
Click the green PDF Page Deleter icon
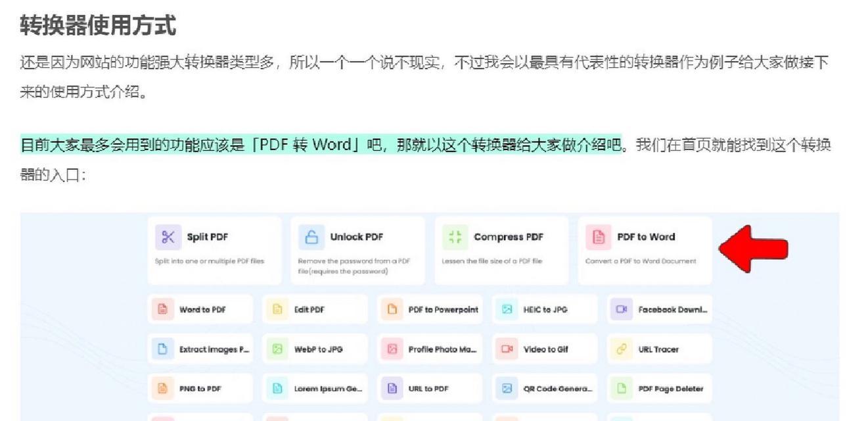(622, 388)
